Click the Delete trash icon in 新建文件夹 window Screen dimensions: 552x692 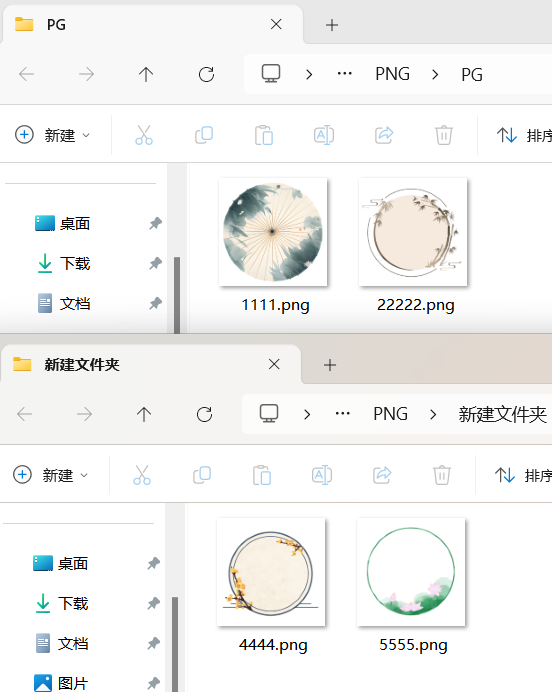[442, 475]
